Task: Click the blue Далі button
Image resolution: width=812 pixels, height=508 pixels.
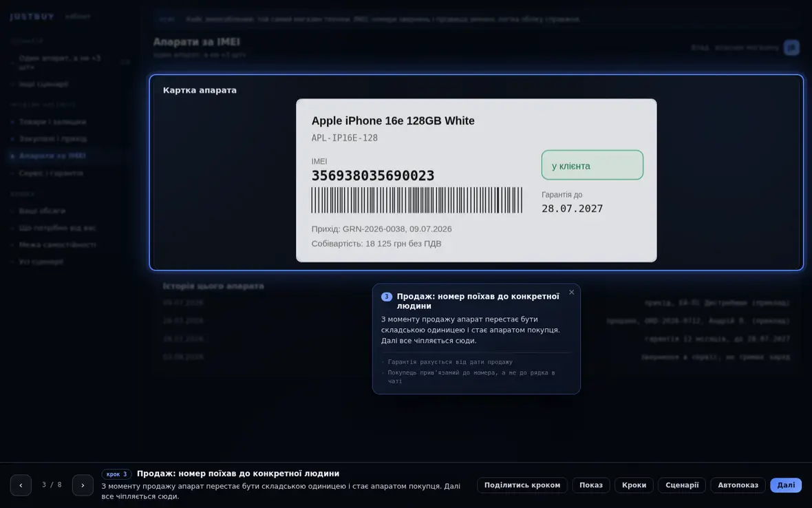Action: (786, 485)
